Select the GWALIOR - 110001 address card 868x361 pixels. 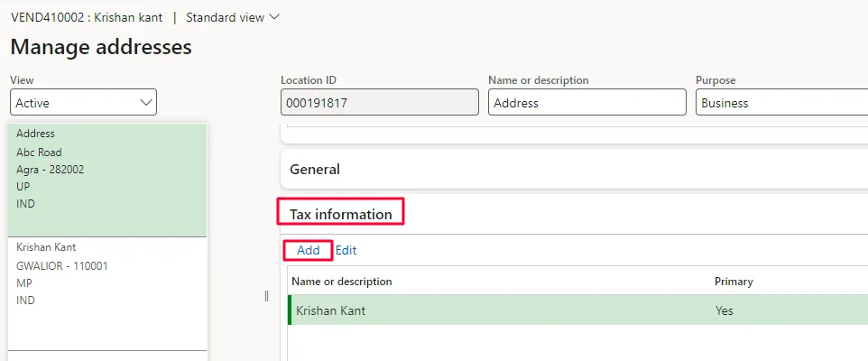(108, 294)
